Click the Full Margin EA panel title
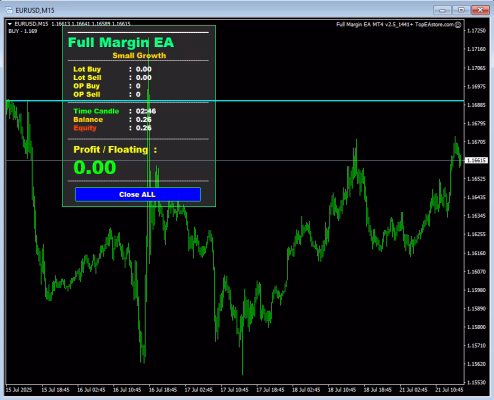Image resolution: width=494 pixels, height=400 pixels. [x=121, y=42]
